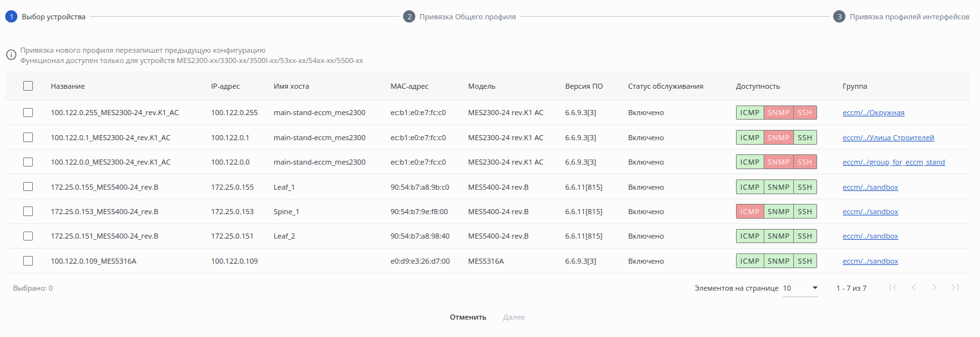Select the 100.122.0.109_MES5316A row checkbox
The height and width of the screenshot is (337, 980).
point(28,260)
